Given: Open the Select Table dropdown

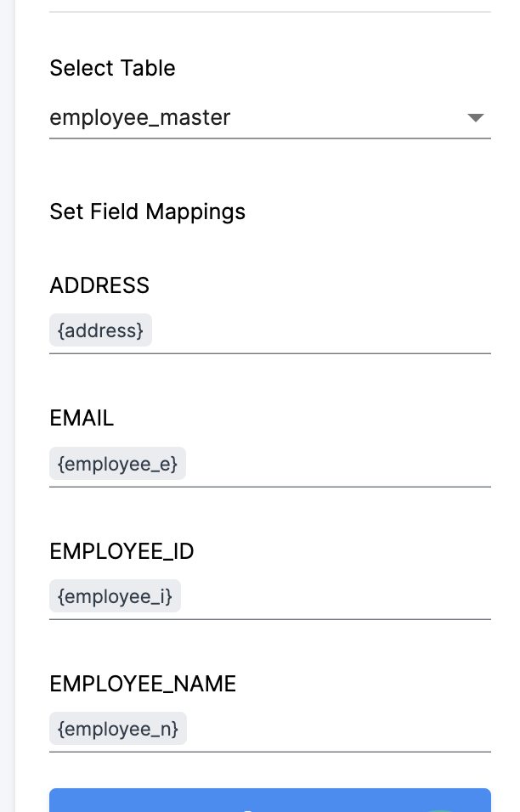Looking at the screenshot, I should click(270, 118).
